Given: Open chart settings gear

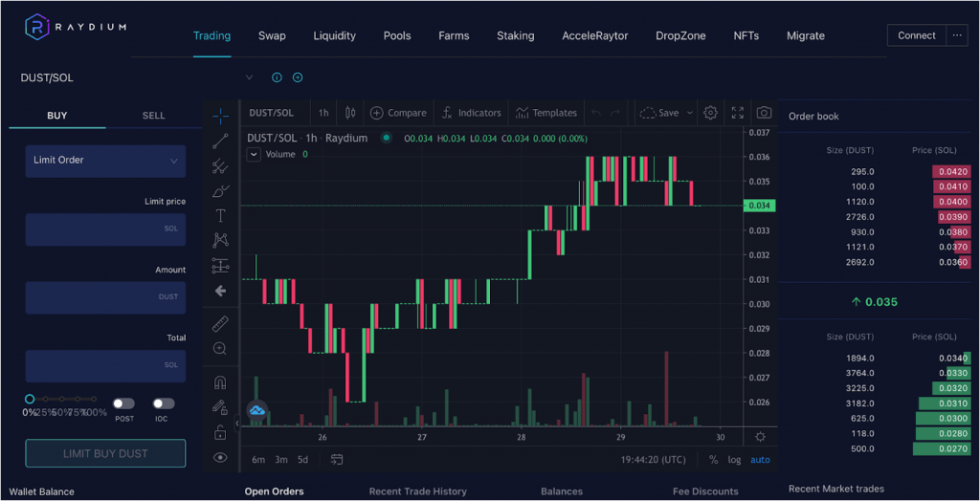Looking at the screenshot, I should coord(710,113).
